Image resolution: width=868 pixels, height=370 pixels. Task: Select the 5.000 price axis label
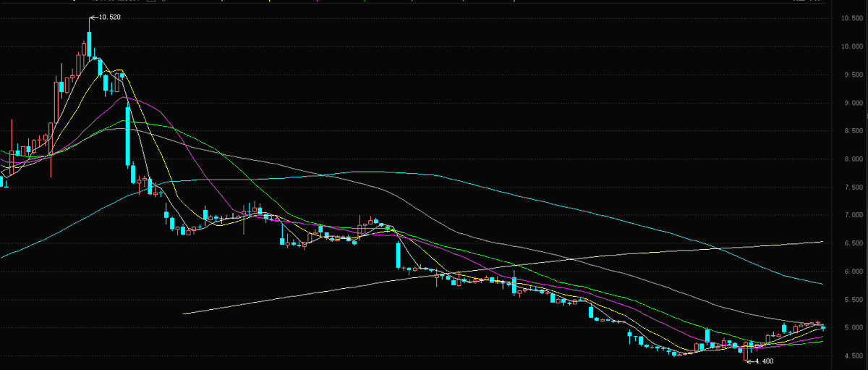[x=853, y=327]
